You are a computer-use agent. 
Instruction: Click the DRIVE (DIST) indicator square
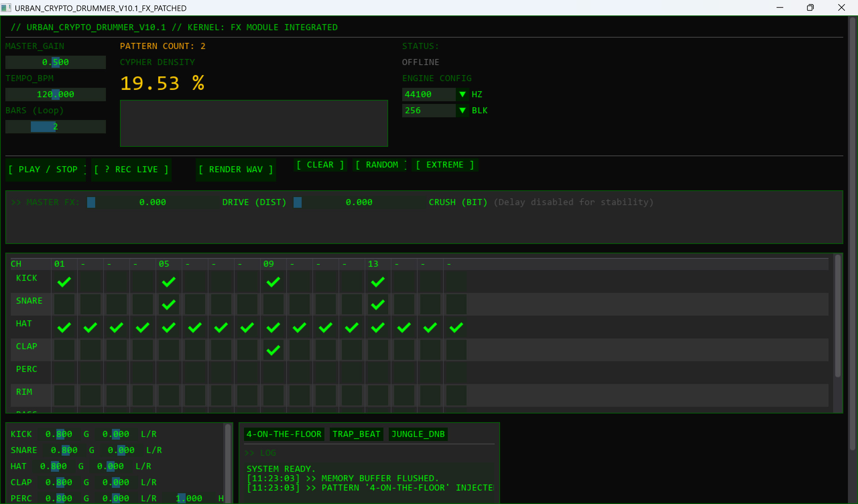pyautogui.click(x=297, y=202)
